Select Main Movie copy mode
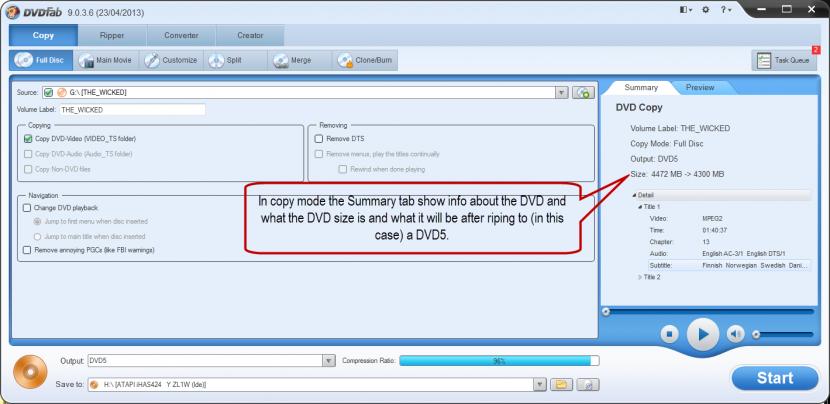Image resolution: width=830 pixels, height=404 pixels. (105, 60)
